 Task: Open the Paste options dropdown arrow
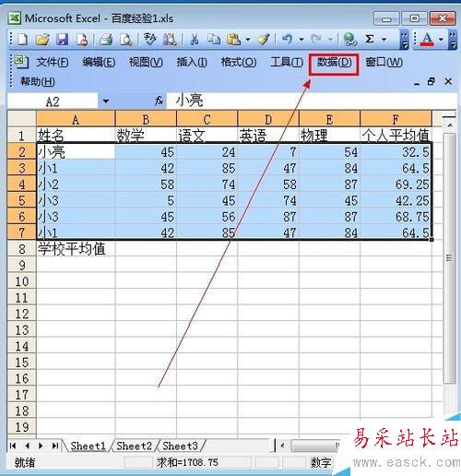click(x=248, y=40)
